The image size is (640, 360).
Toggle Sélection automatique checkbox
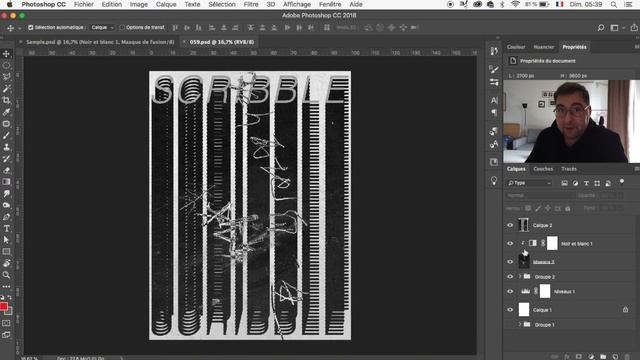(31, 27)
